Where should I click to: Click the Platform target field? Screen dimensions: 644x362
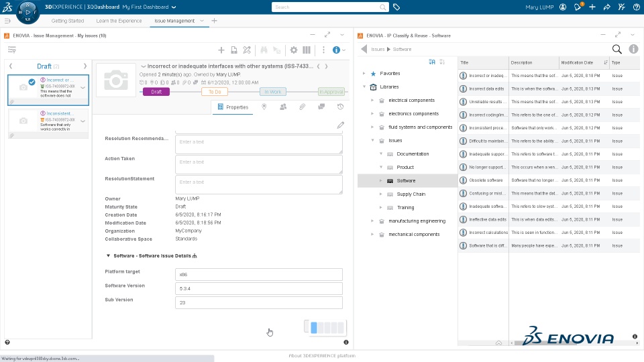pos(259,275)
